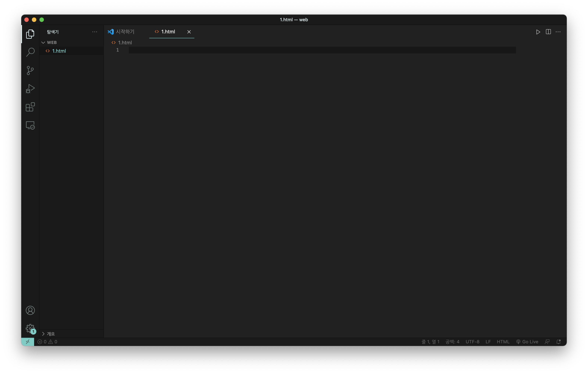The image size is (588, 374).
Task: Select the 1.html file in the Explorer
Action: click(x=59, y=51)
